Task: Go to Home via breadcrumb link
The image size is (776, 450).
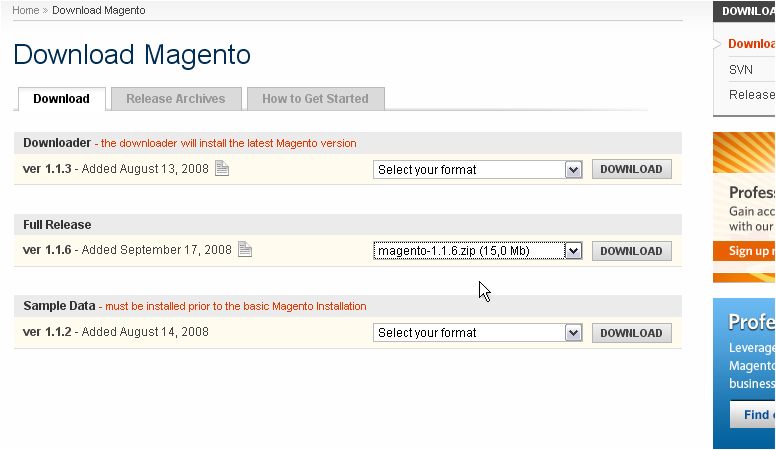Action: tap(25, 10)
